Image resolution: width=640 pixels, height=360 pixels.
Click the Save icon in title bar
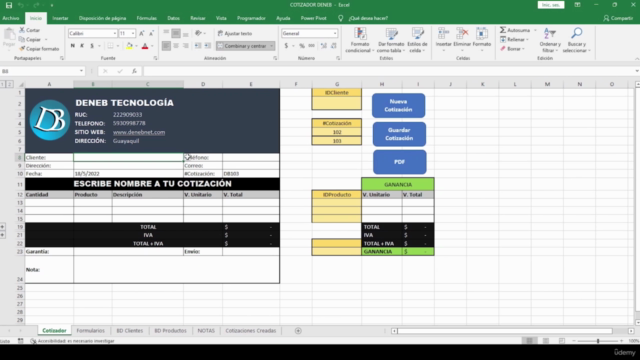point(9,5)
